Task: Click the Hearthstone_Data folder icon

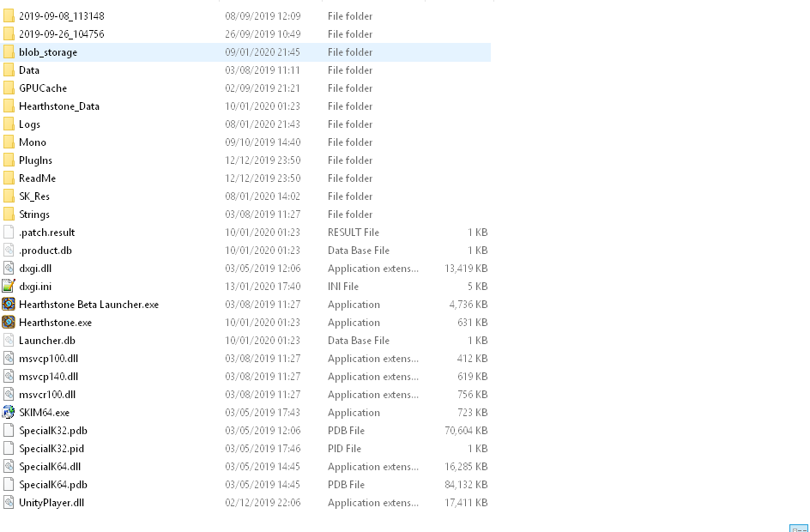Action: [9, 106]
